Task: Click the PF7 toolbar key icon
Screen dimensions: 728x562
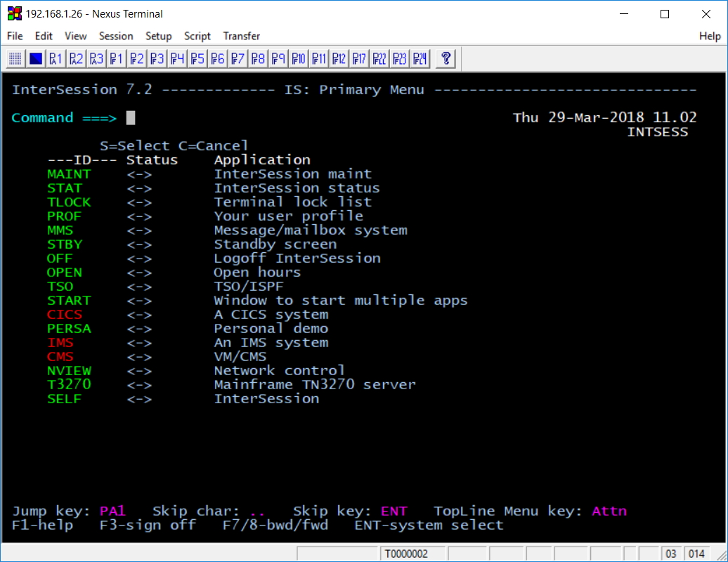Action: (x=238, y=58)
